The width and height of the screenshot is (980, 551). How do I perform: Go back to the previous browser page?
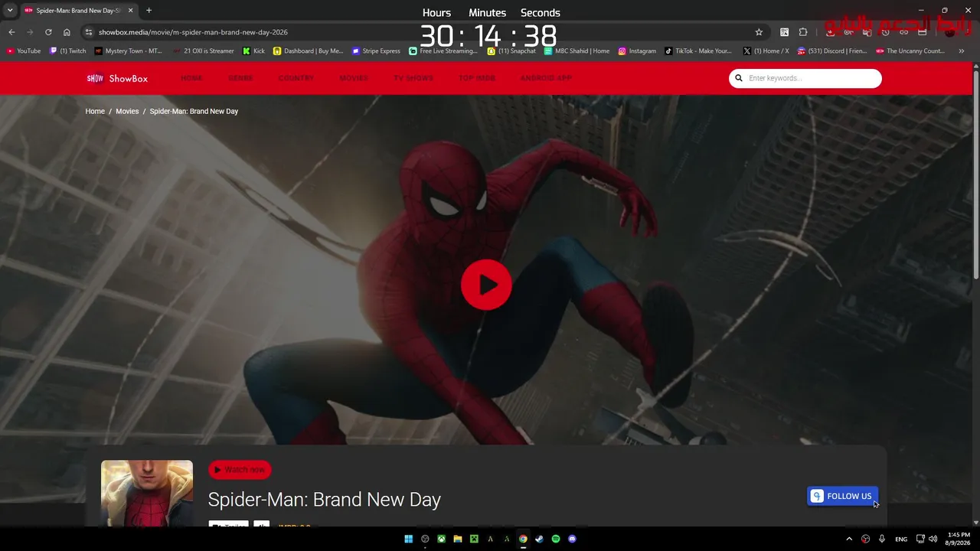[11, 32]
